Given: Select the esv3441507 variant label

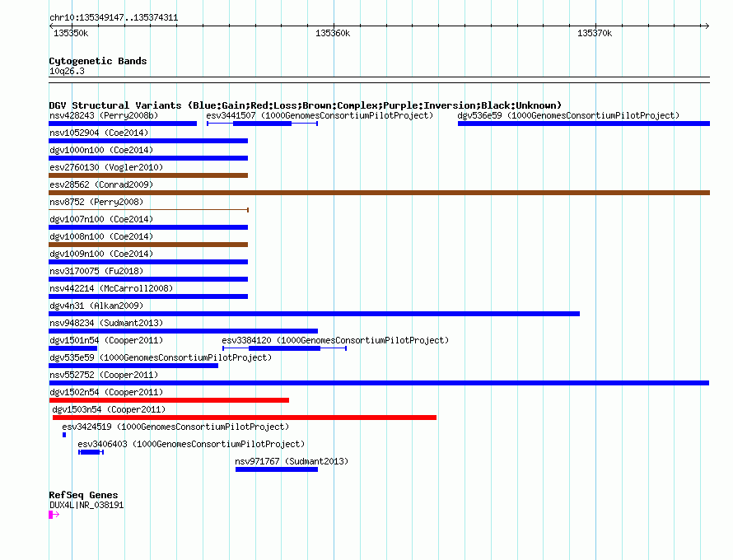Looking at the screenshot, I should (x=320, y=115).
